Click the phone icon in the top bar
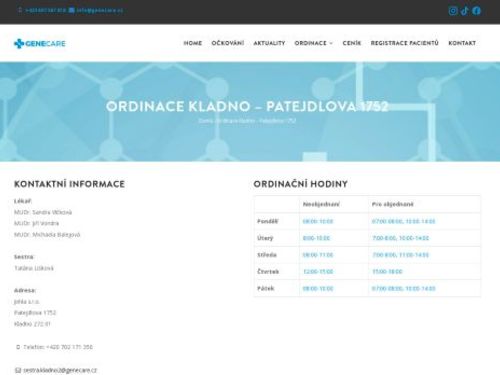Viewport: 500px width, 375px height. (20, 10)
